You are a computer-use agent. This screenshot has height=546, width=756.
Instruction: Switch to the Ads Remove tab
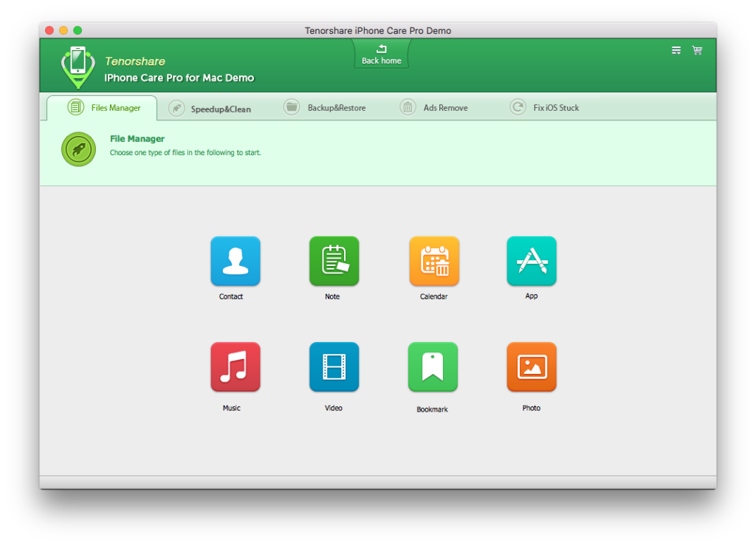pyautogui.click(x=434, y=108)
